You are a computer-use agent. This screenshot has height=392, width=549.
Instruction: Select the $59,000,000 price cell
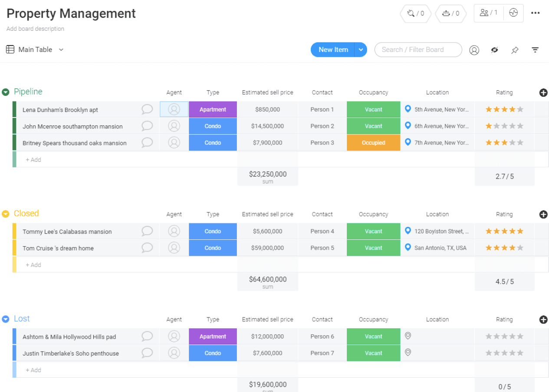point(267,248)
